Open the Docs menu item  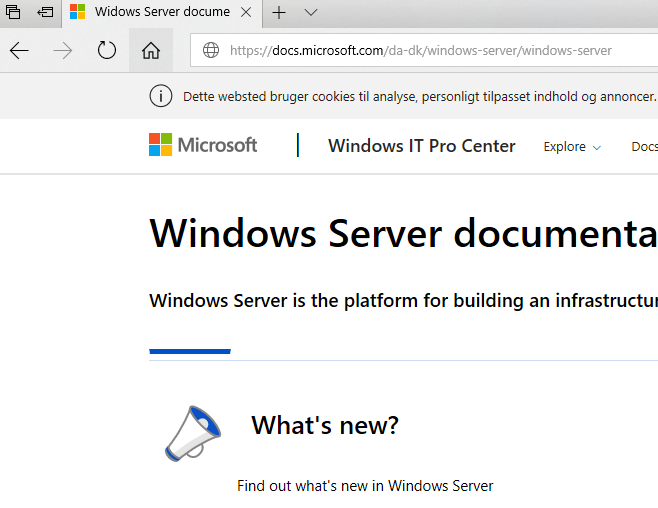coord(645,146)
